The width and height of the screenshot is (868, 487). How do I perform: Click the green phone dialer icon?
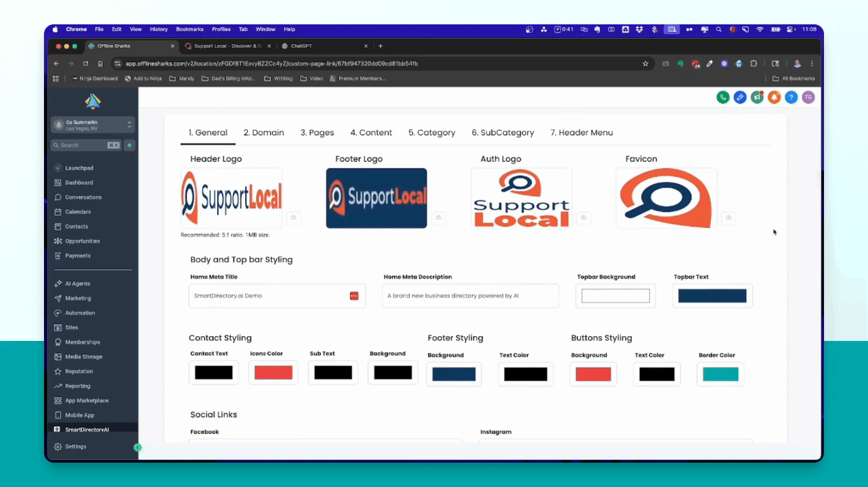[723, 97]
